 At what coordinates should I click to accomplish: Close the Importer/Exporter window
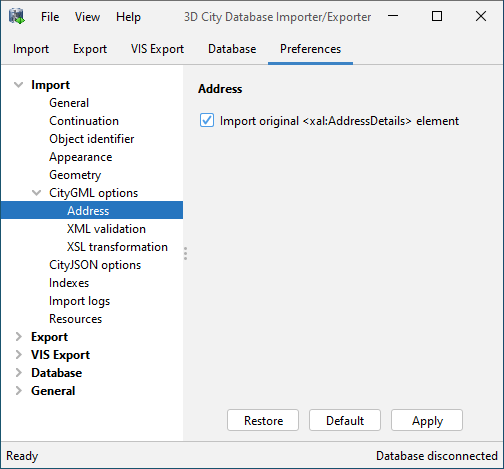[481, 16]
